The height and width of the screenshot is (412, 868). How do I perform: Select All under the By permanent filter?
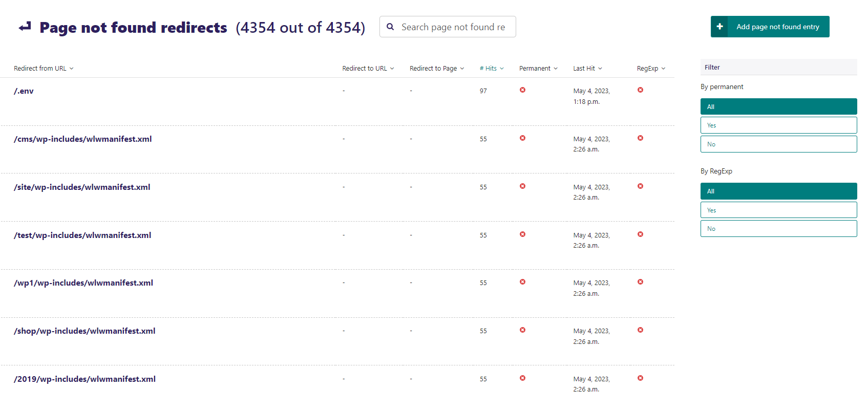pos(778,107)
